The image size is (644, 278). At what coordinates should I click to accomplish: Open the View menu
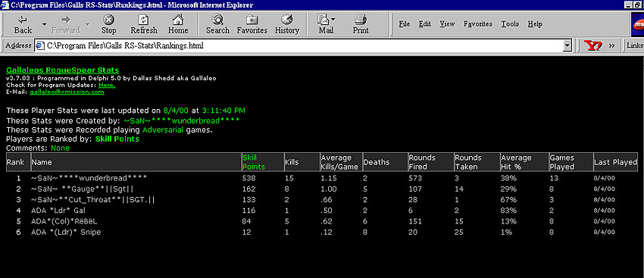447,24
